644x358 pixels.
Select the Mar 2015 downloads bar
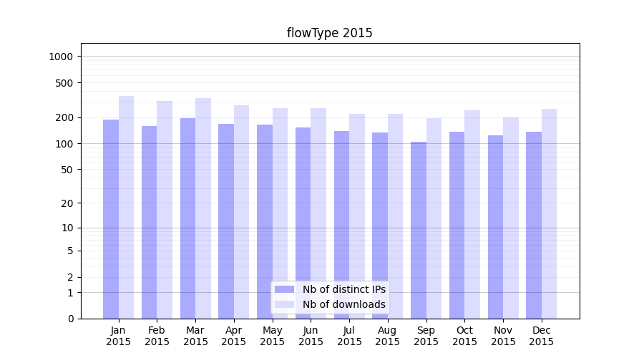(x=203, y=208)
